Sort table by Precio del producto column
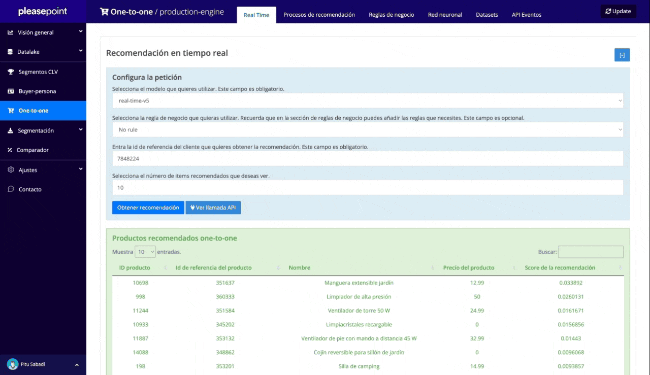The height and width of the screenshot is (375, 650). (x=477, y=268)
